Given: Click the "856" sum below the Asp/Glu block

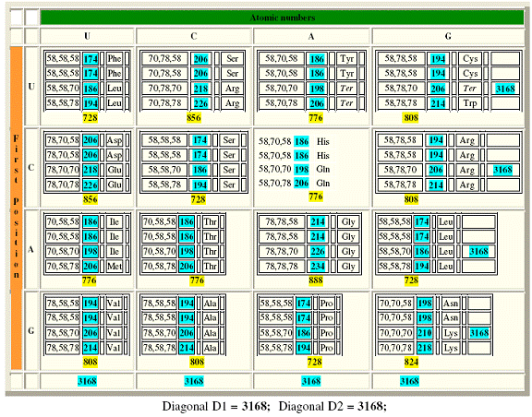Looking at the screenshot, I should click(x=90, y=199).
